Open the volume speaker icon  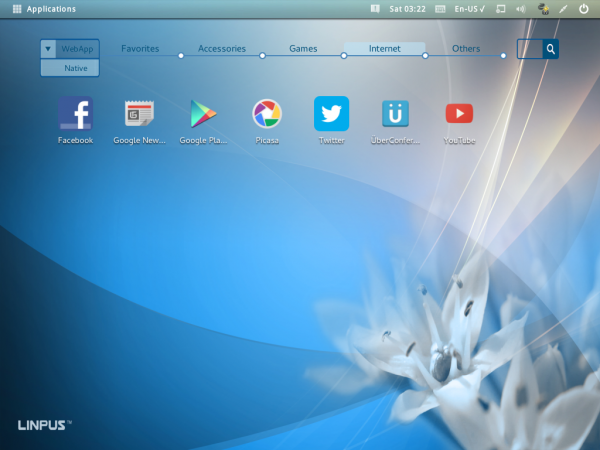520,9
